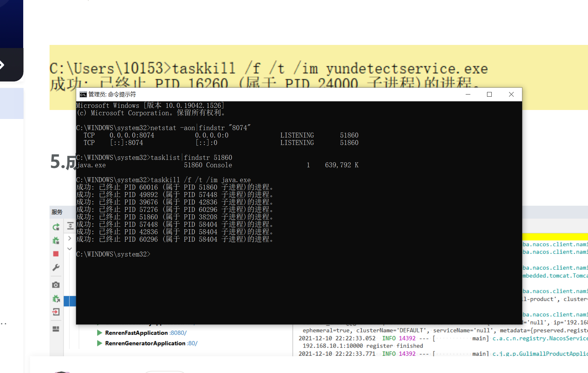Image resolution: width=588 pixels, height=373 pixels.
Task: Click the collapse-all icon in Services tree toolbar
Action: click(x=70, y=226)
